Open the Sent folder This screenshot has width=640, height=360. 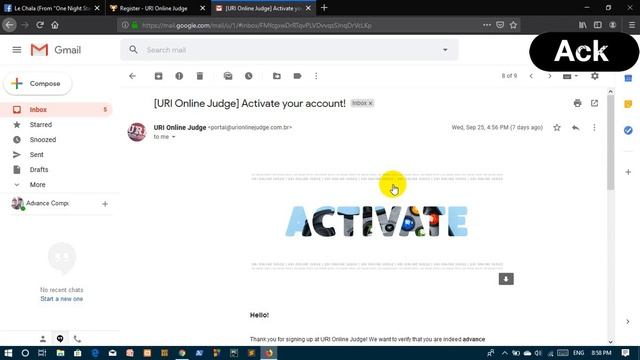(36, 155)
